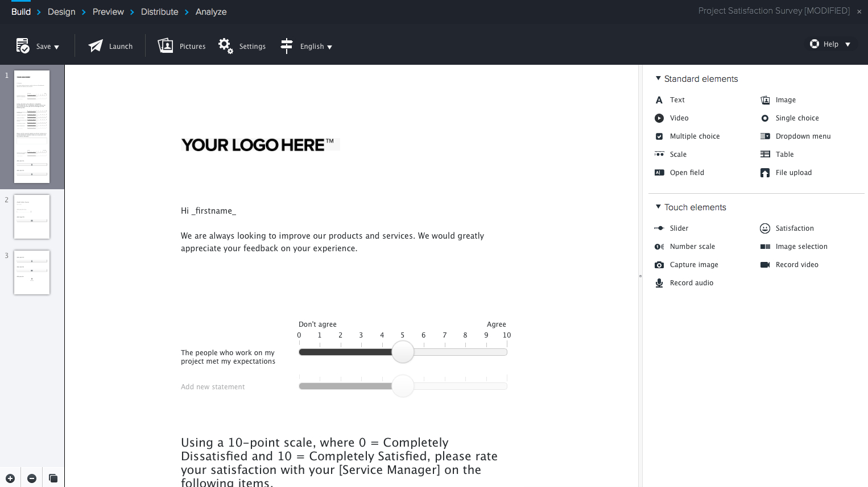868x487 pixels.
Task: Click the Don't agree scale label
Action: pyautogui.click(x=317, y=324)
